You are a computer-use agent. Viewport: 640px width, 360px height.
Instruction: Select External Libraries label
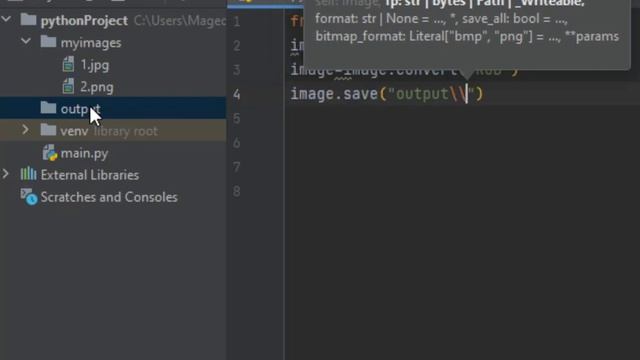pos(90,175)
